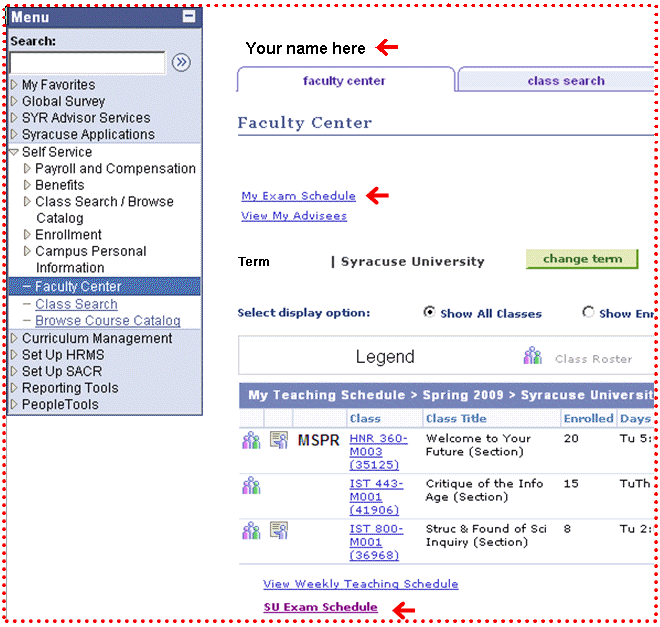The image size is (660, 627).
Task: Expand PeopleTools folder
Action: [x=14, y=404]
